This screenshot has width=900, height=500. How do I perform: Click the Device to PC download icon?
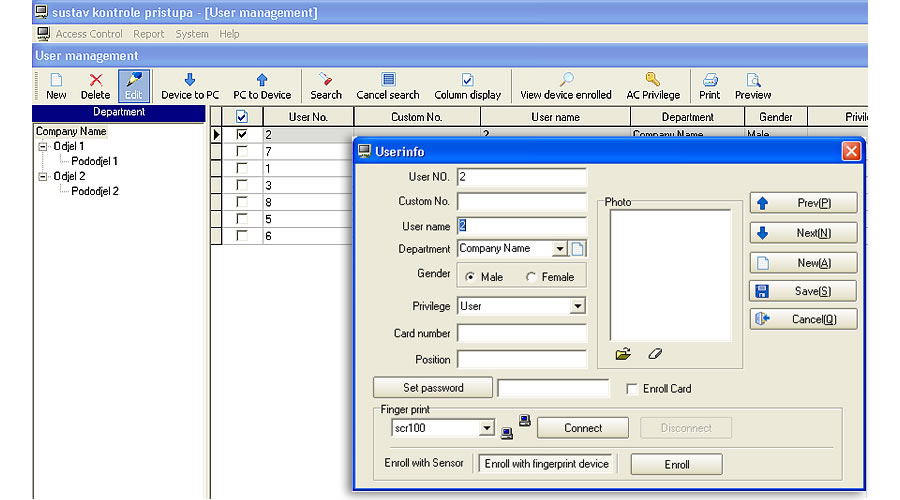(190, 80)
